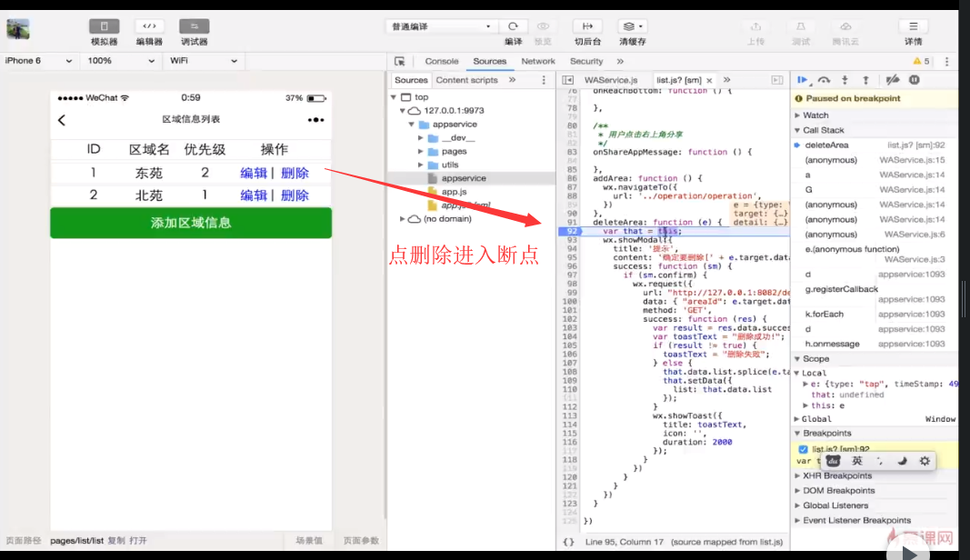Switch to the Security tab
Image resolution: width=970 pixels, height=560 pixels.
tap(586, 61)
